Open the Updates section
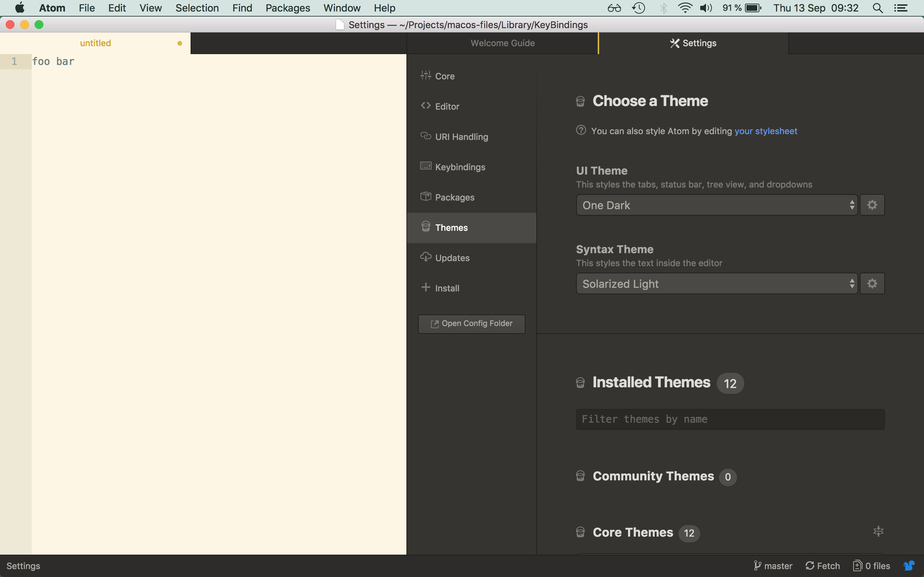Image resolution: width=924 pixels, height=577 pixels. tap(453, 257)
